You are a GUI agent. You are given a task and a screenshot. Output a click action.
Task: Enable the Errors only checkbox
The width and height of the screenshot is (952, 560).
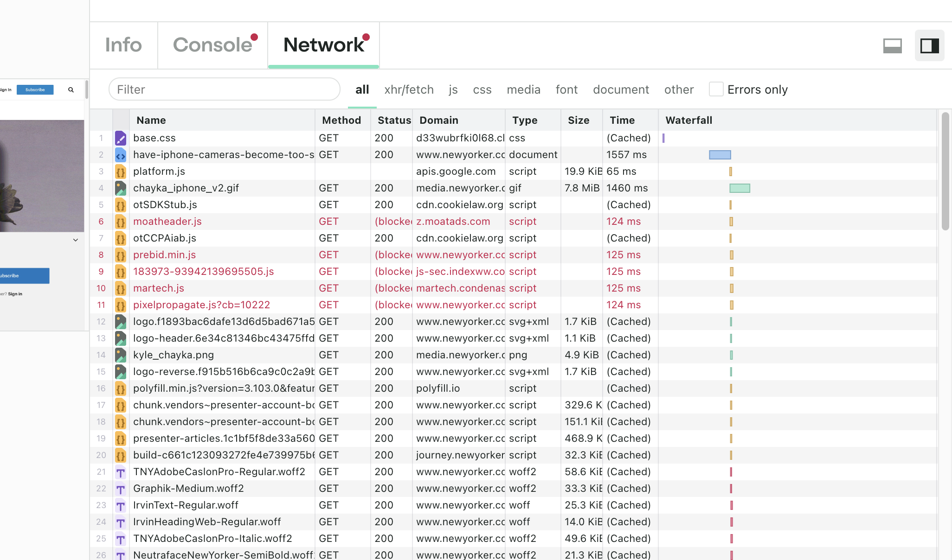[716, 89]
